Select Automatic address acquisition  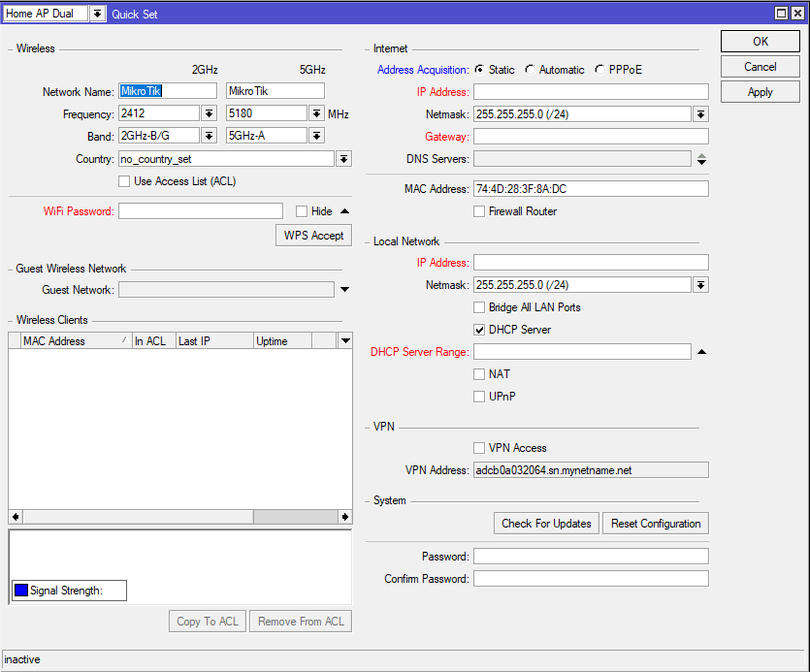[x=531, y=70]
